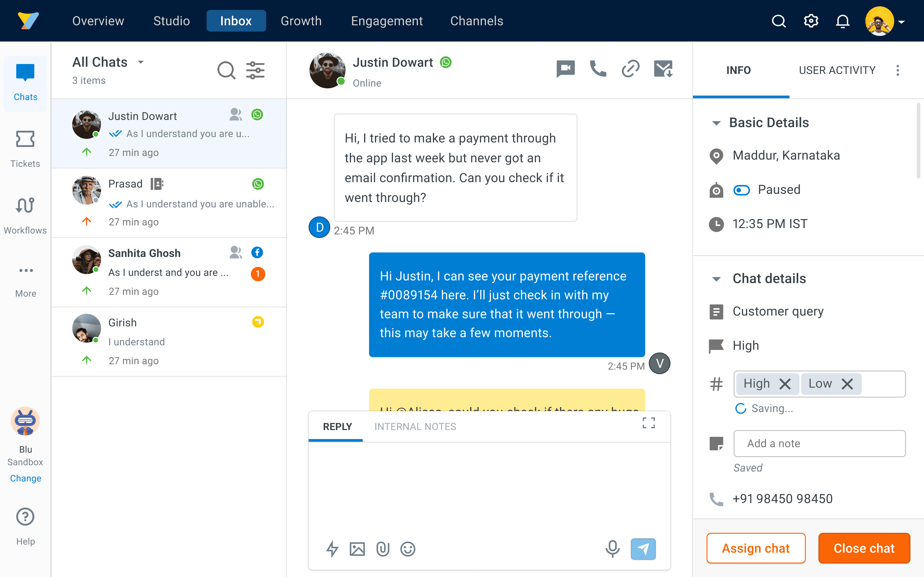Click the paperclip attach file icon

tap(383, 549)
